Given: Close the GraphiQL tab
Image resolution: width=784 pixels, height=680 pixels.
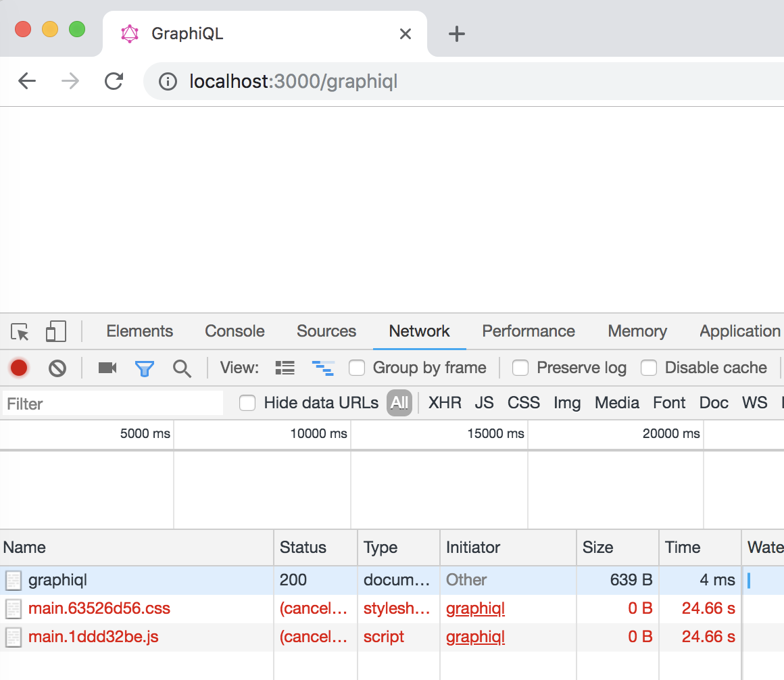Looking at the screenshot, I should [x=406, y=34].
